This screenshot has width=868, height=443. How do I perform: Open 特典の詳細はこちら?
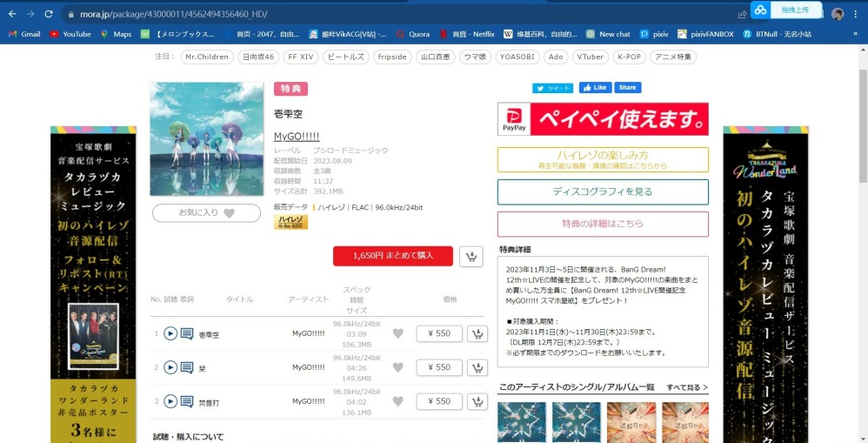click(x=603, y=225)
